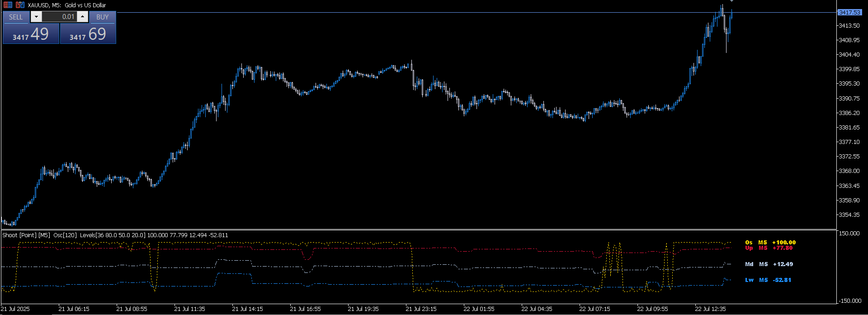This screenshot has height=315, width=868.
Task: Click the Shoot [Point] [M5] indicator label
Action: [26, 235]
